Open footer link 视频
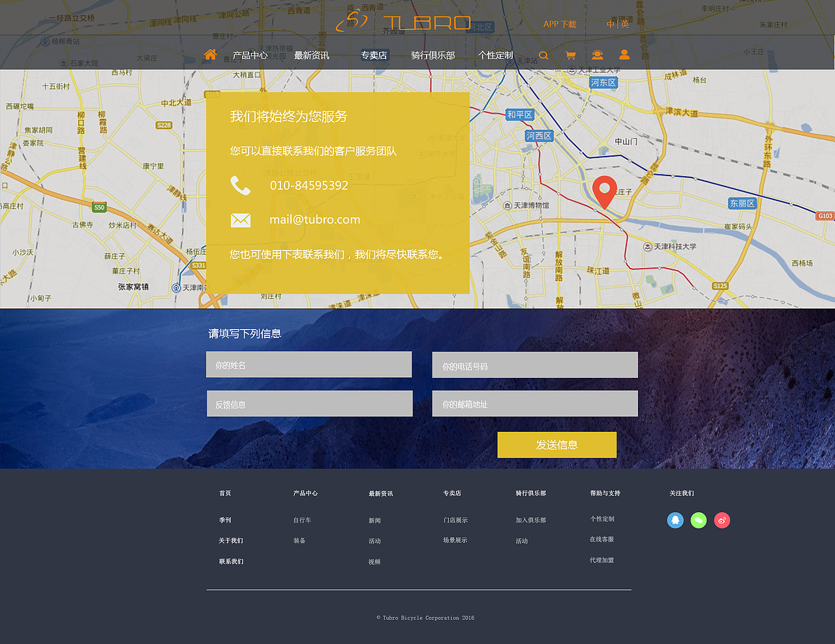The image size is (835, 644). [374, 562]
